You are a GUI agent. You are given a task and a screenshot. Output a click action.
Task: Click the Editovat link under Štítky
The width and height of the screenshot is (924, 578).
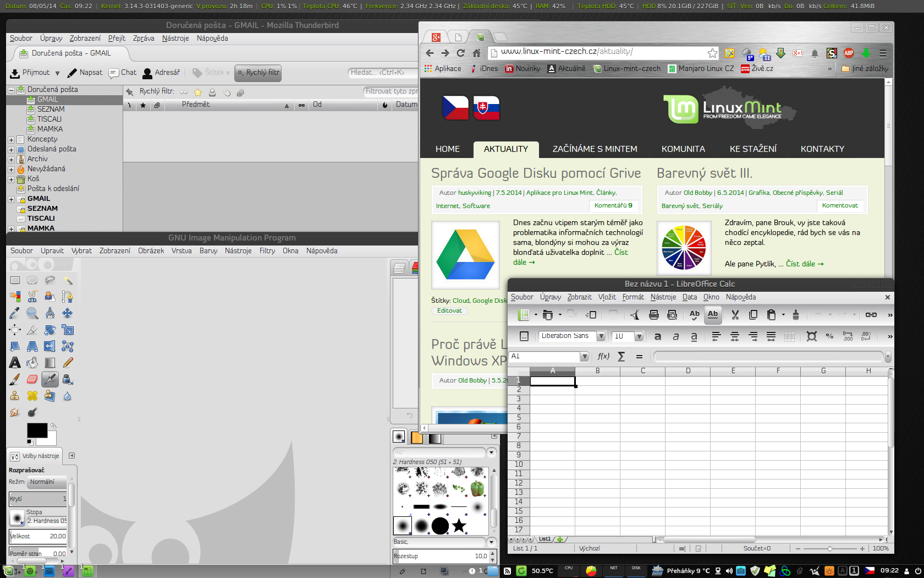coord(449,311)
